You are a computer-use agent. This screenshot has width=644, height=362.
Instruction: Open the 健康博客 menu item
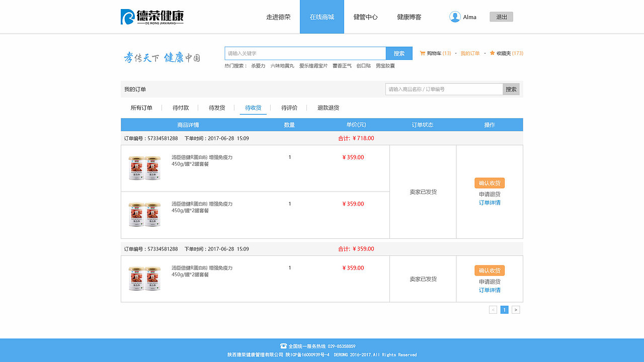pos(409,17)
